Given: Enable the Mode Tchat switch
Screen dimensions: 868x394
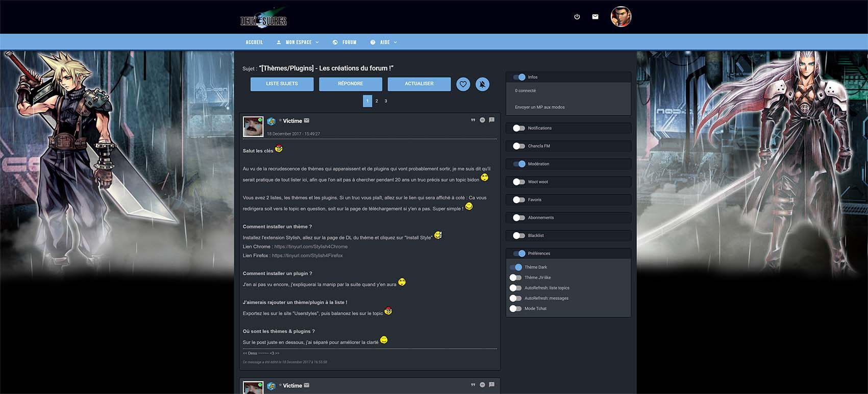Looking at the screenshot, I should pos(515,308).
